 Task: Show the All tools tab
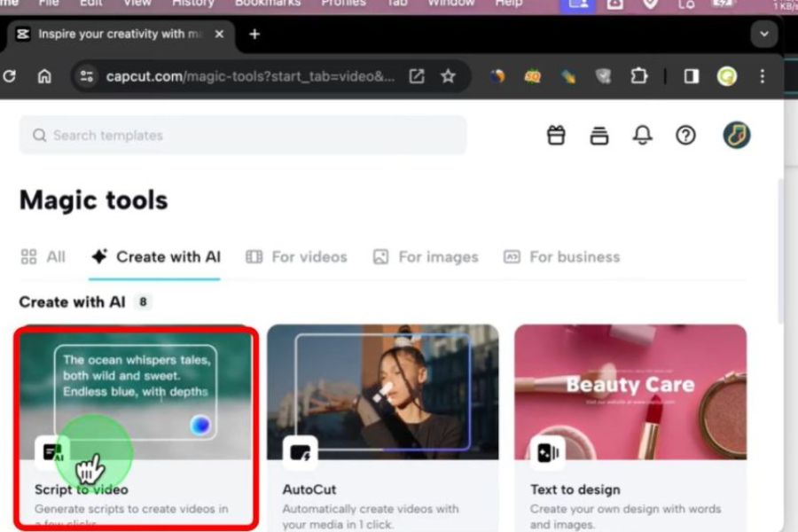click(43, 257)
